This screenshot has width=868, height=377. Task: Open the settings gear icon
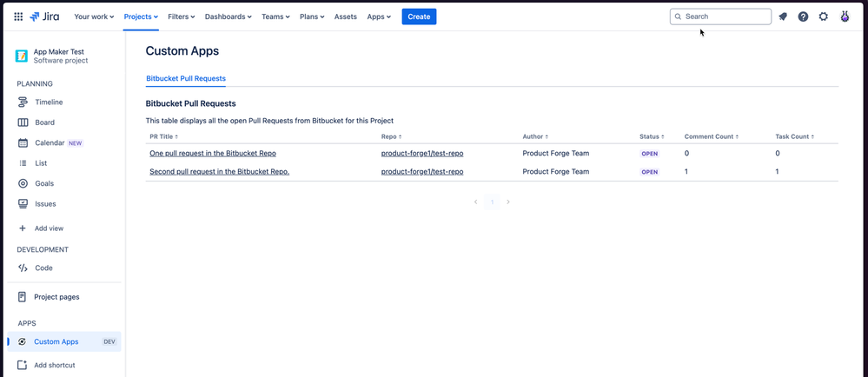click(x=823, y=17)
